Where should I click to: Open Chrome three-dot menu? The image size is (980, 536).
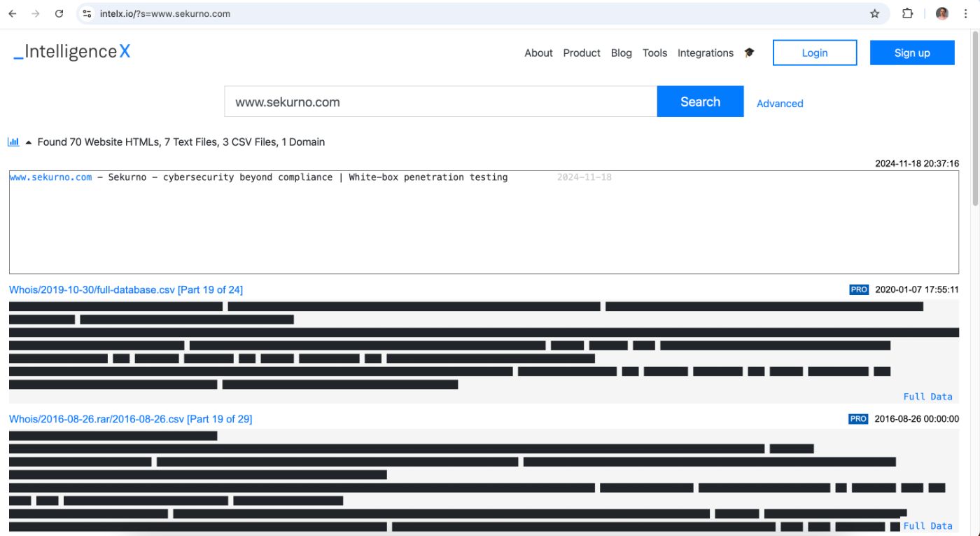pyautogui.click(x=966, y=13)
